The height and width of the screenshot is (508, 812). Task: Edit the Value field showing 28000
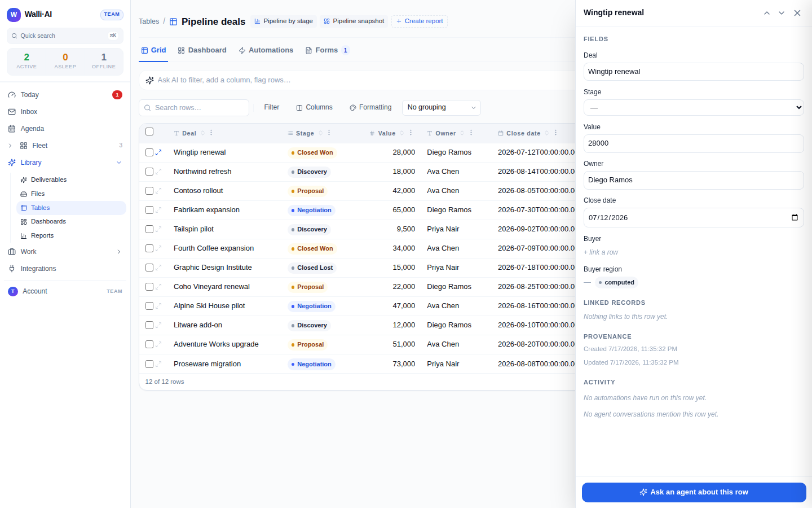click(694, 143)
